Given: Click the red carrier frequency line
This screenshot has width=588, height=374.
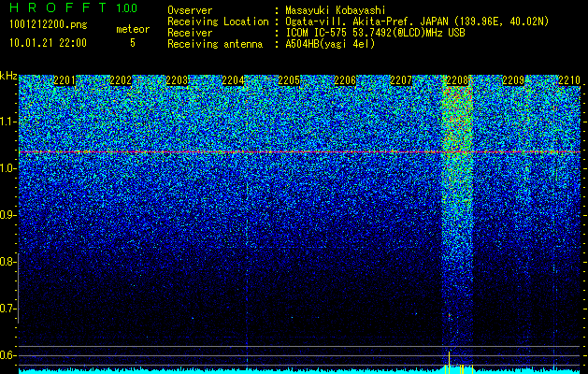Looking at the screenshot, I should (x=299, y=151).
